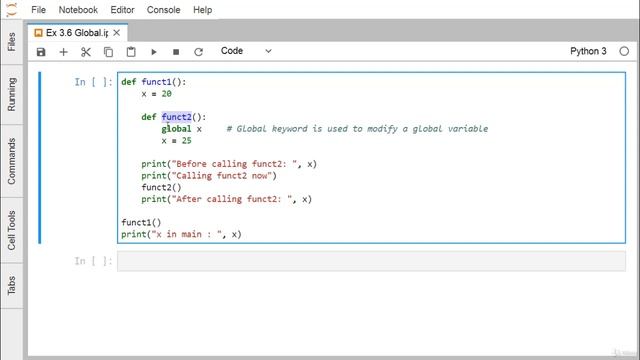Viewport: 640px width, 360px height.
Task: Click the 'After calling funct2' print line
Action: [227, 199]
